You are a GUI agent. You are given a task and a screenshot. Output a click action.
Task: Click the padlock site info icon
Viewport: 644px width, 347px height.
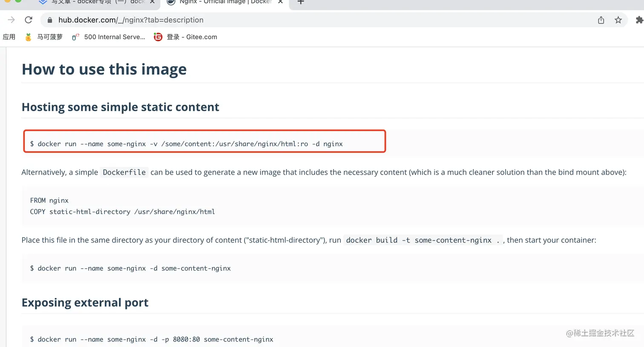[50, 20]
